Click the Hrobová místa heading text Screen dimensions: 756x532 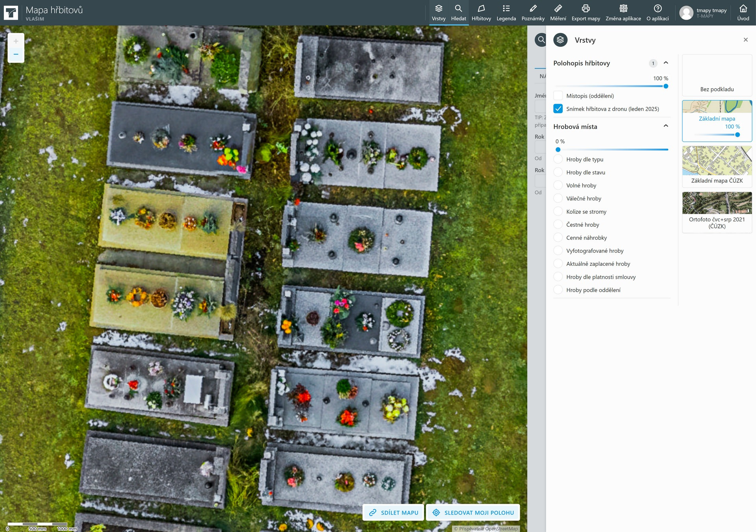575,126
